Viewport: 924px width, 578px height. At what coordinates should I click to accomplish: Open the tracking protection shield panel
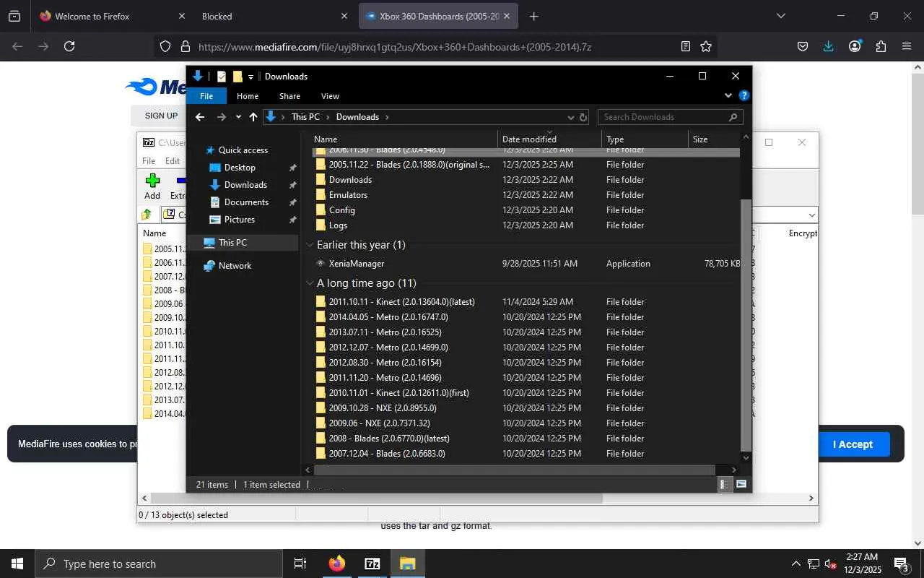coord(165,46)
